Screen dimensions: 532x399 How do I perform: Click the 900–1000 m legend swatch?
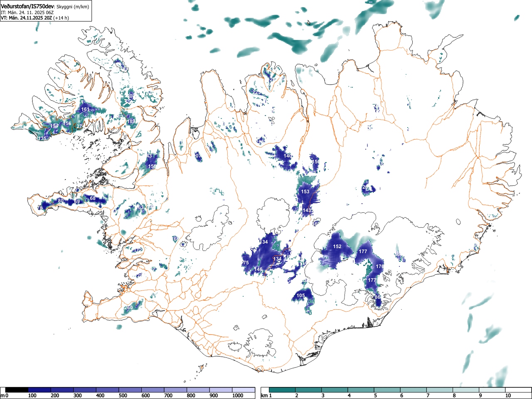coord(221,390)
